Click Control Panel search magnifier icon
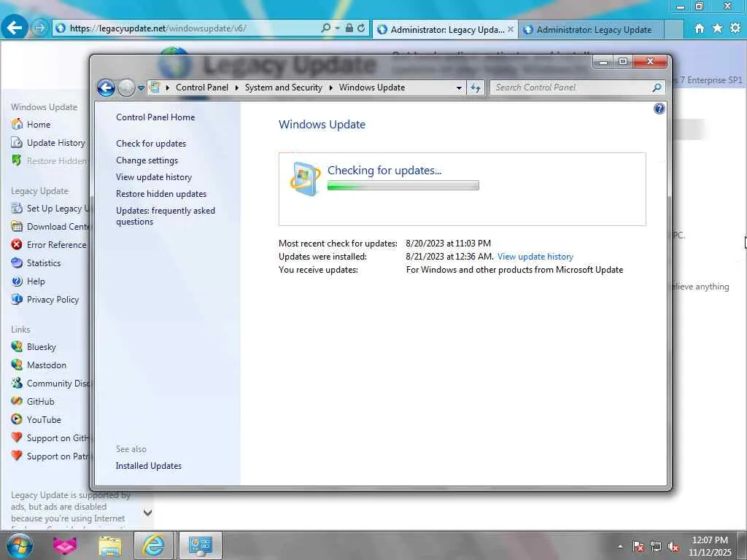The height and width of the screenshot is (560, 747). click(x=657, y=87)
